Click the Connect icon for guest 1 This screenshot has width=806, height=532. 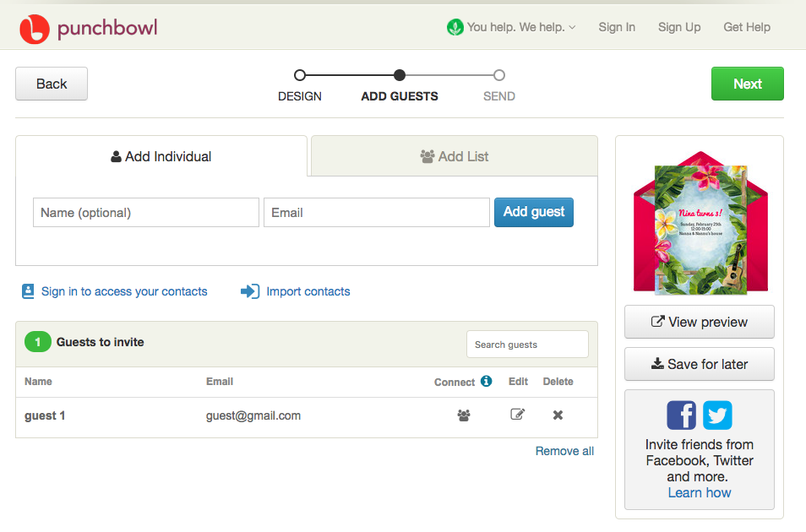point(463,415)
